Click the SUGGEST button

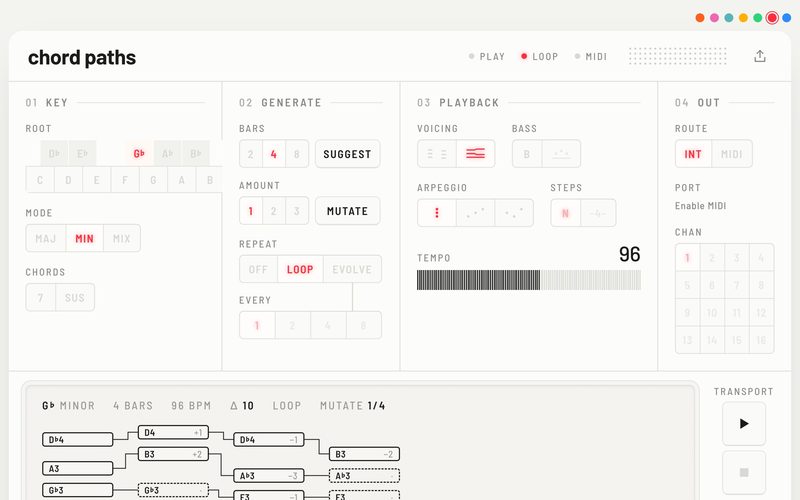click(x=347, y=154)
